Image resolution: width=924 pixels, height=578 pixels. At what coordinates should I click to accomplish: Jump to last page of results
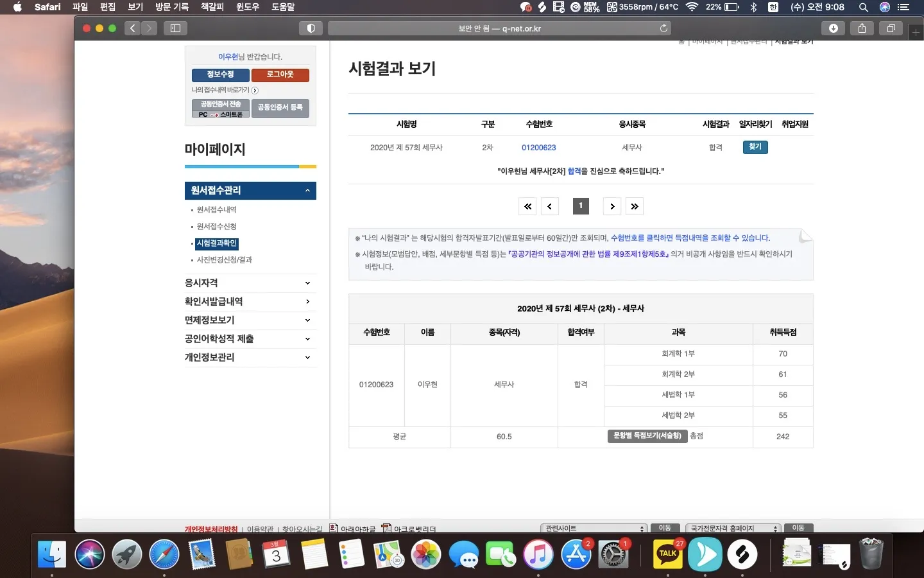pos(635,206)
